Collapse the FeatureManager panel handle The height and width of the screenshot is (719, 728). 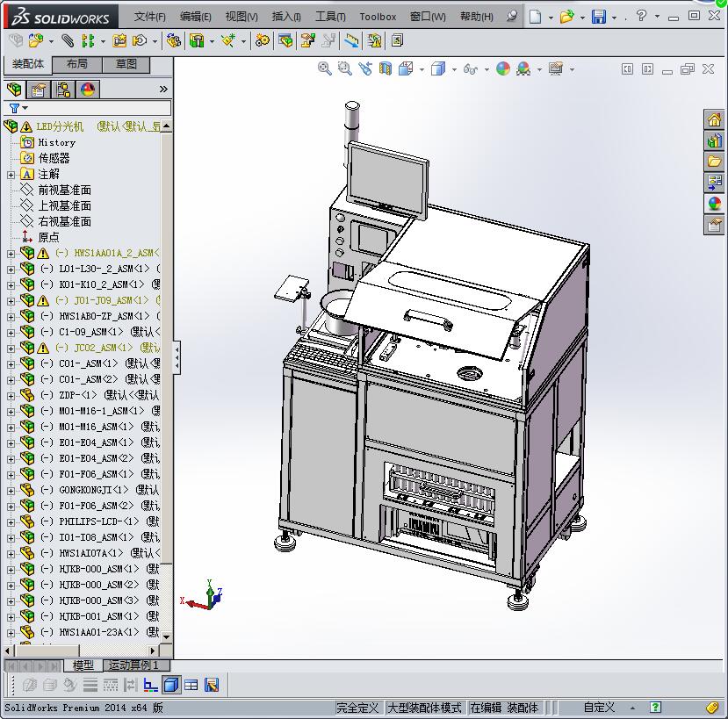click(x=177, y=357)
